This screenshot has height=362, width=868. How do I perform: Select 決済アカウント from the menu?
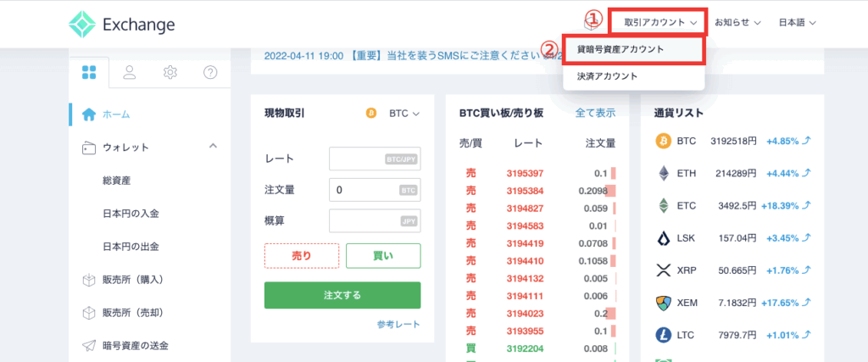coord(607,76)
